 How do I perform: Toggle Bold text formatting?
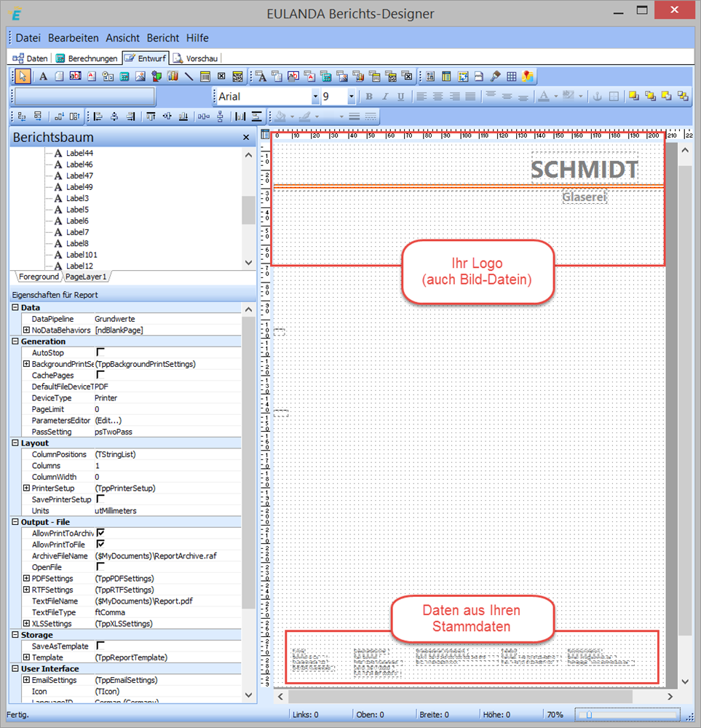369,97
